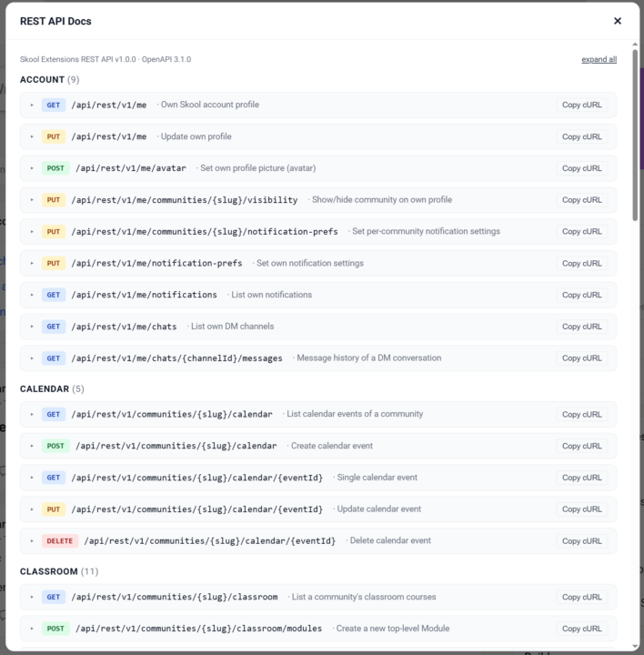The image size is (644, 655).
Task: Click the scrollbar up arrow
Action: pyautogui.click(x=635, y=45)
